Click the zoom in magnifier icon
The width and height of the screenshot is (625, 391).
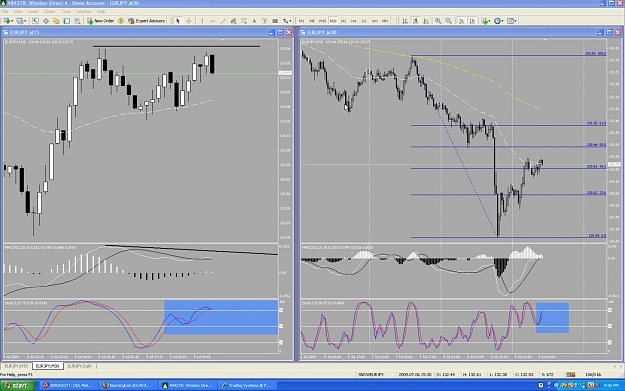pyautogui.click(x=438, y=21)
